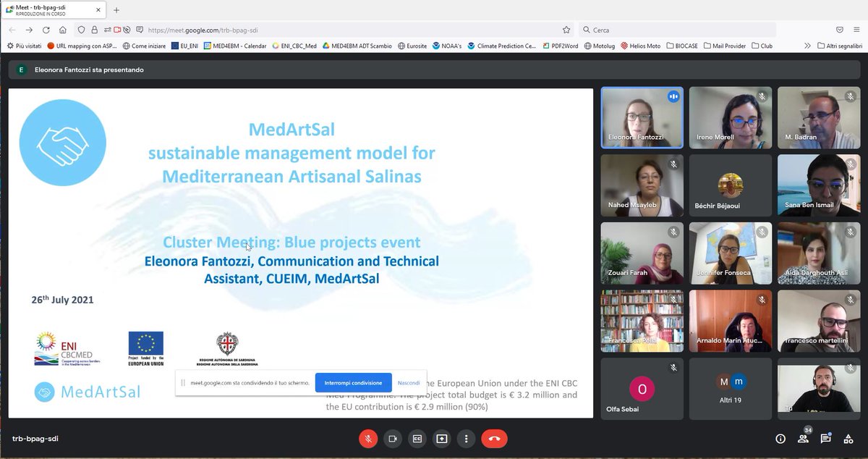Toggle the camera button in Meet
Image resolution: width=868 pixels, height=459 pixels.
tap(393, 439)
